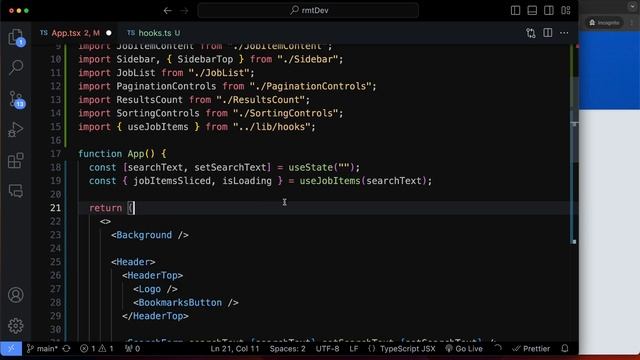Open the Accounts menu icon
Viewport: 640px width, 360px height.
click(x=16, y=295)
